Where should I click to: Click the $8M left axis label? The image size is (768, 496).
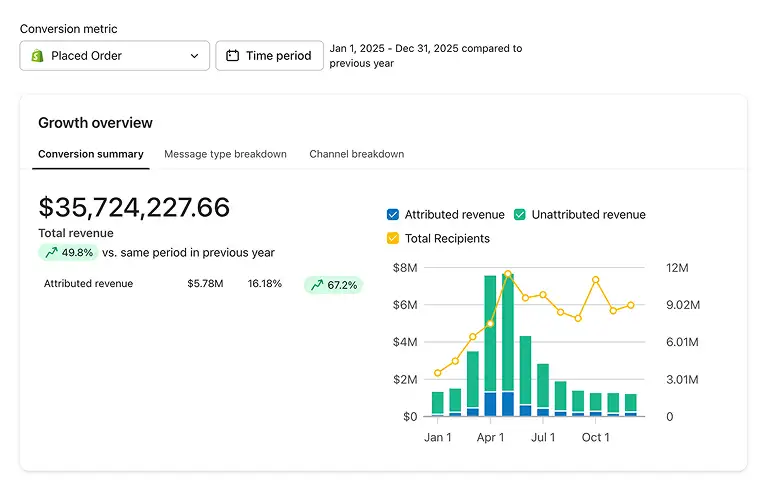pos(405,268)
